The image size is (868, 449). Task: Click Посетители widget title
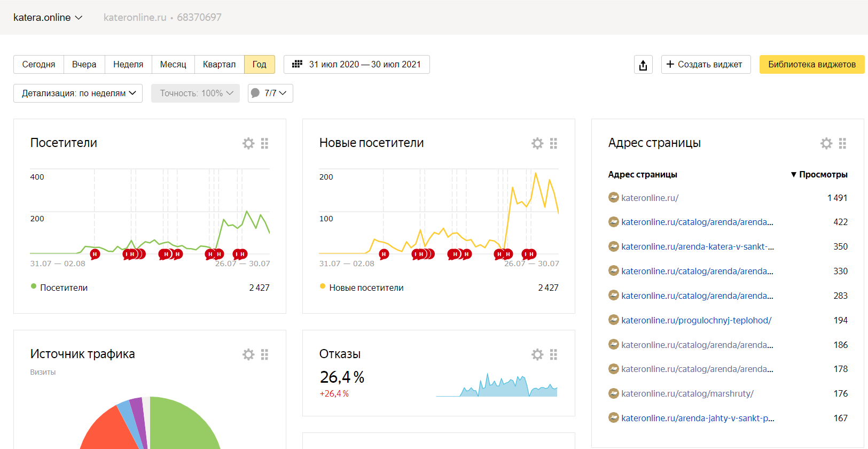point(64,143)
